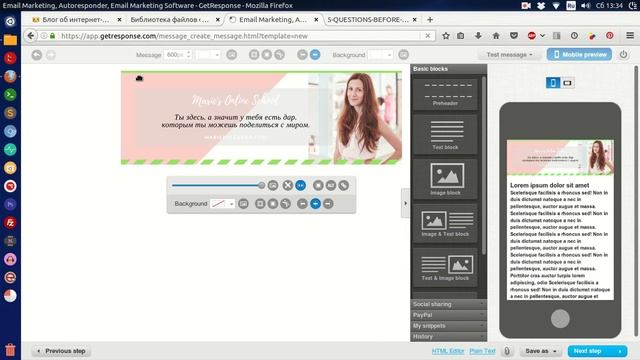Image resolution: width=640 pixels, height=360 pixels.
Task: Open block Background color swatch in floating toolbar
Action: [x=222, y=204]
